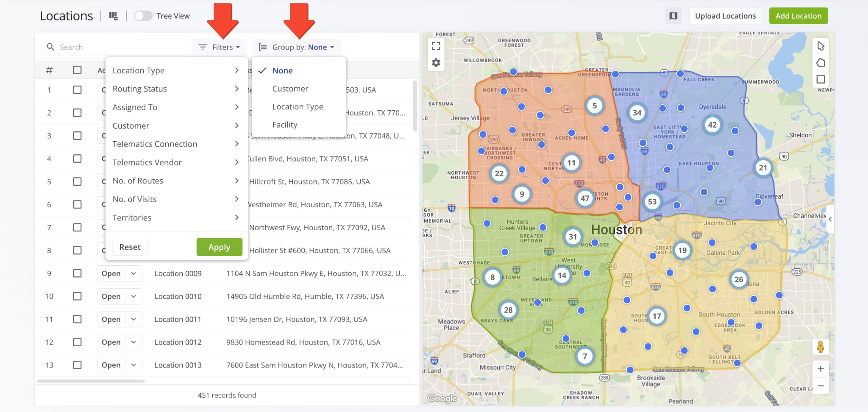
Task: Select Customer in the Group by menu
Action: click(290, 89)
